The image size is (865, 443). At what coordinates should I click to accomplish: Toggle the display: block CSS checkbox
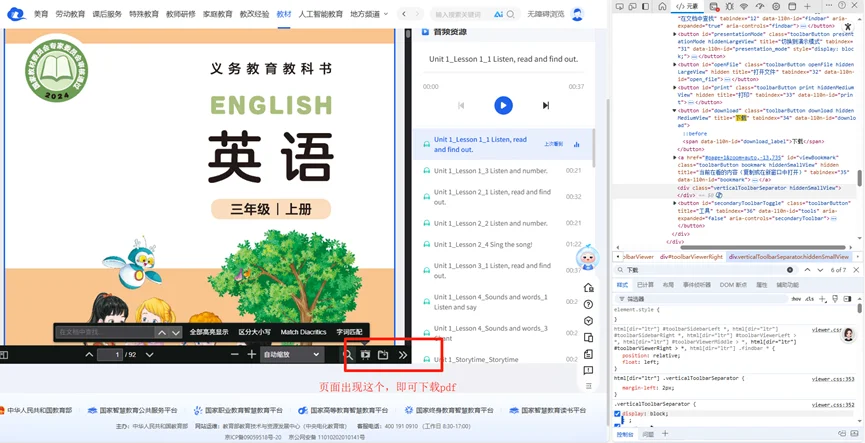click(617, 413)
